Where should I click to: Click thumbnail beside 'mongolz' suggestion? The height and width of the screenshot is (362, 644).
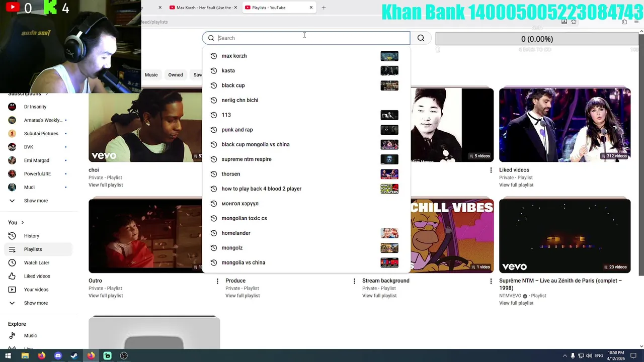click(389, 248)
